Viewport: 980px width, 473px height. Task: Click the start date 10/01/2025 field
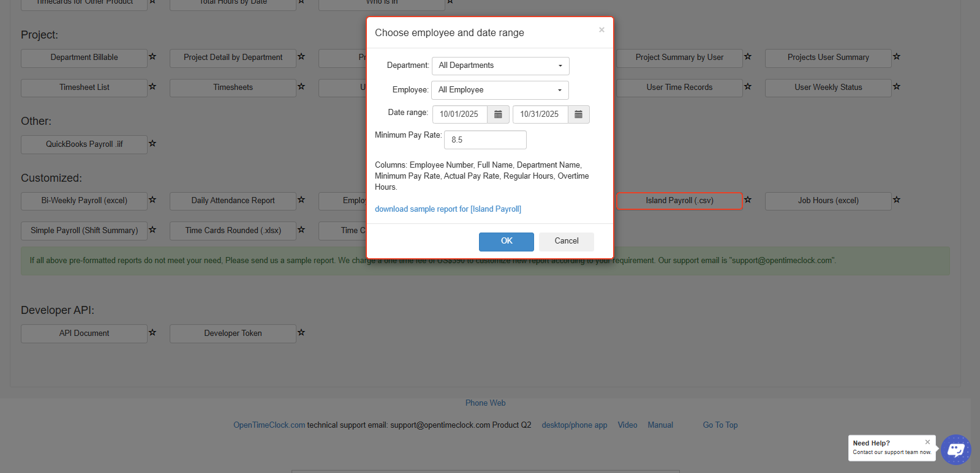459,114
